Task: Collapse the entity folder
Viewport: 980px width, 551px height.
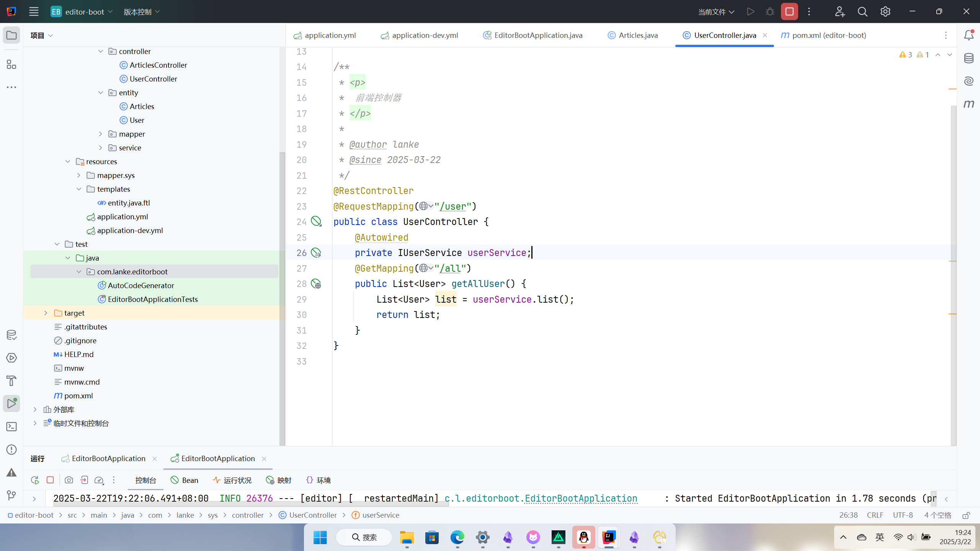Action: (x=101, y=93)
